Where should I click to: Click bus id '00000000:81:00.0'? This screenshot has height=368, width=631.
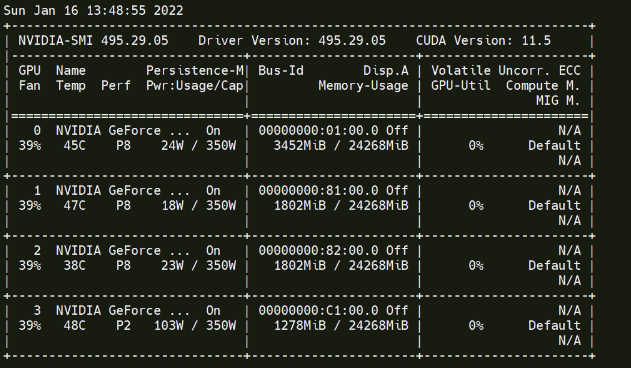(x=318, y=191)
